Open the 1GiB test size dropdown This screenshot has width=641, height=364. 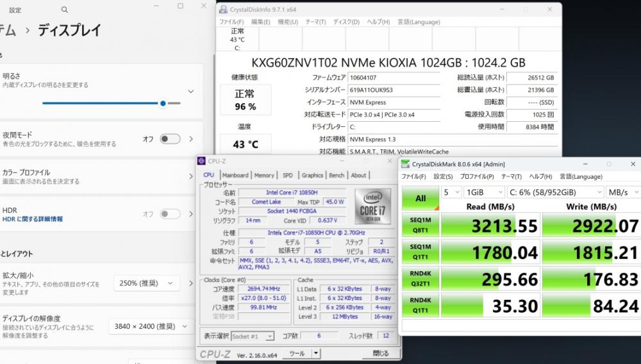point(484,192)
